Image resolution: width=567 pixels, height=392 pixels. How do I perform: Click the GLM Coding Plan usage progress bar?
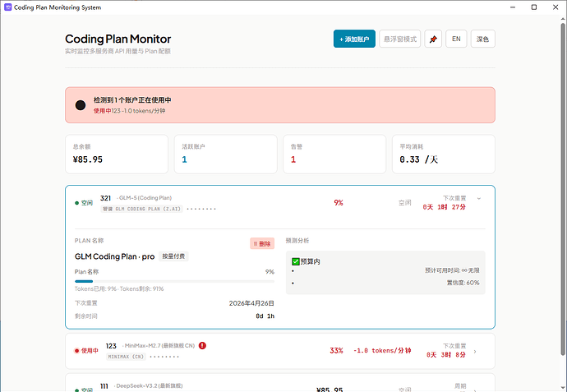(174, 281)
